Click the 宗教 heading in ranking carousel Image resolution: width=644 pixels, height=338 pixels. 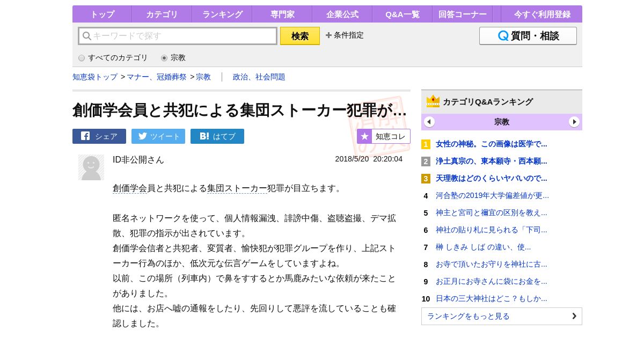point(502,122)
